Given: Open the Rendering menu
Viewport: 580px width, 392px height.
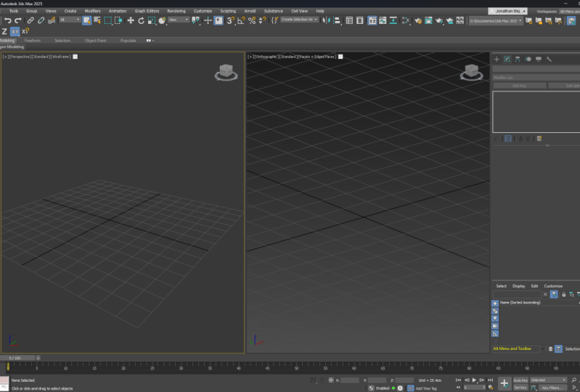Looking at the screenshot, I should 176,11.
